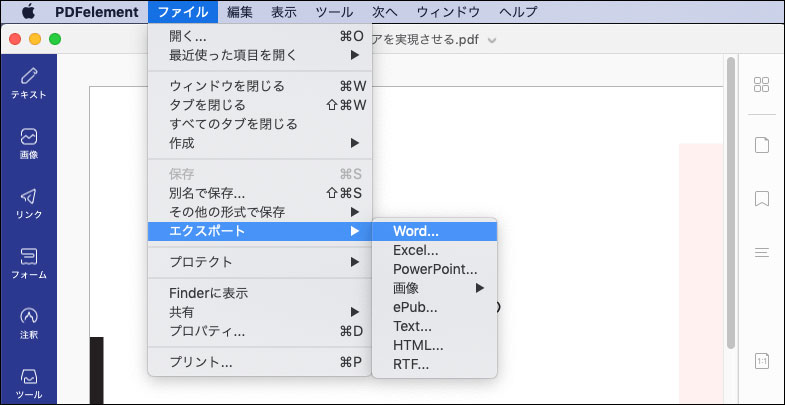Choose 開く... from the file menu
The image size is (785, 405).
pyautogui.click(x=260, y=36)
